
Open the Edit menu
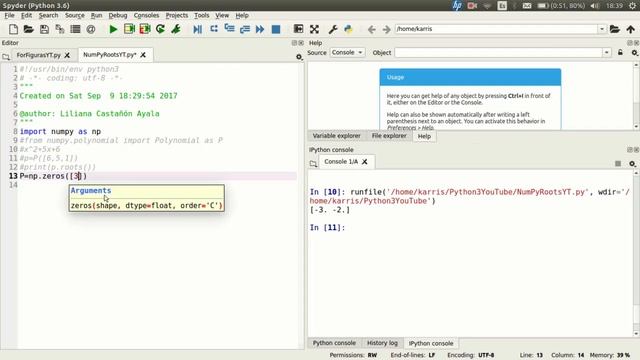26,15
